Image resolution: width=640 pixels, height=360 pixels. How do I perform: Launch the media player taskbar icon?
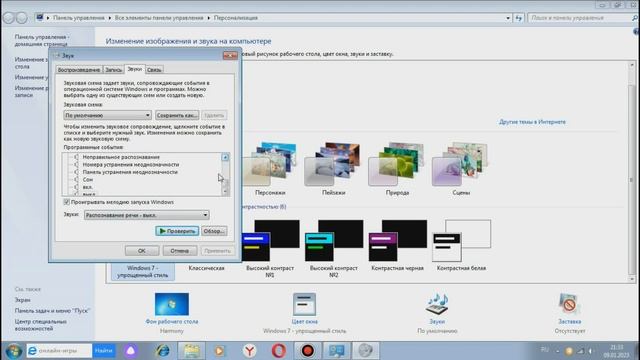[x=220, y=351]
